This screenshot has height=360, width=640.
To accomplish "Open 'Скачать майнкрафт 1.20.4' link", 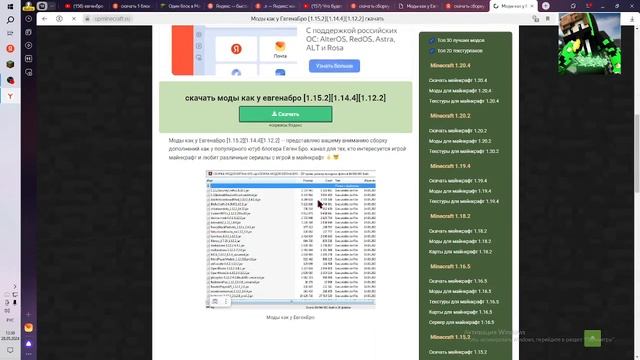I will [x=458, y=80].
